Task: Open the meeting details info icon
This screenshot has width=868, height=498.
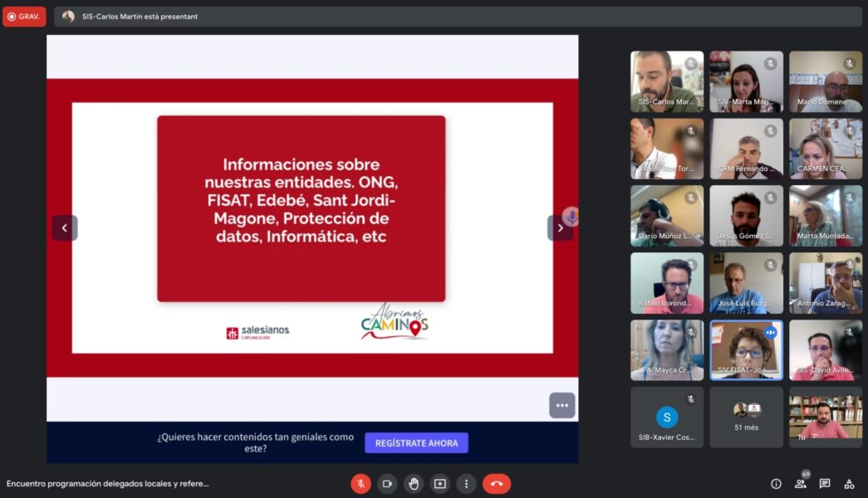Action: (776, 484)
